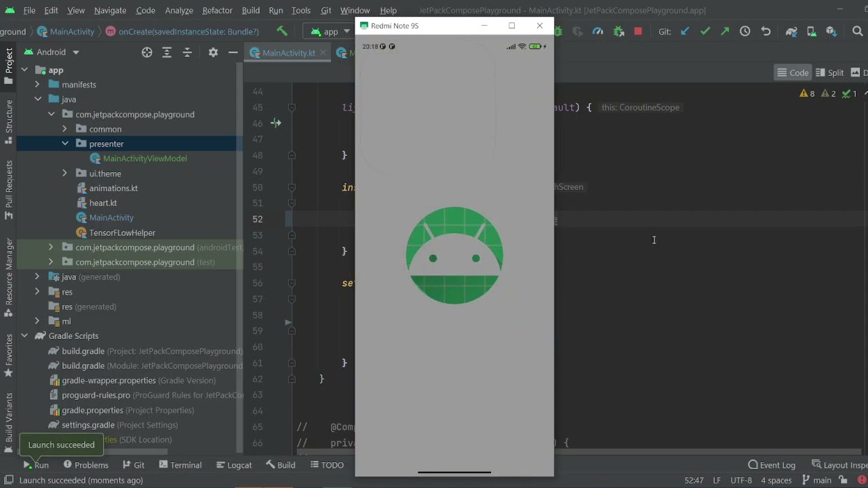This screenshot has width=868, height=488.
Task: Toggle the Structure side tool window
Action: [x=9, y=122]
